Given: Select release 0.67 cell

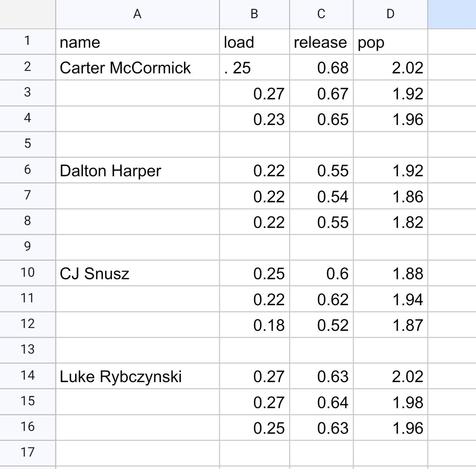Looking at the screenshot, I should tap(321, 93).
